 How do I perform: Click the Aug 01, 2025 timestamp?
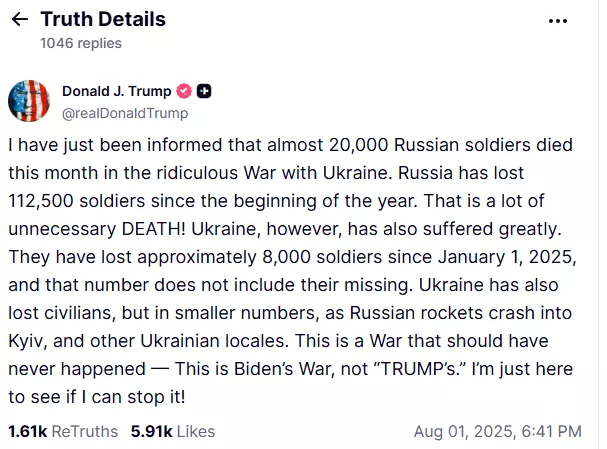497,431
